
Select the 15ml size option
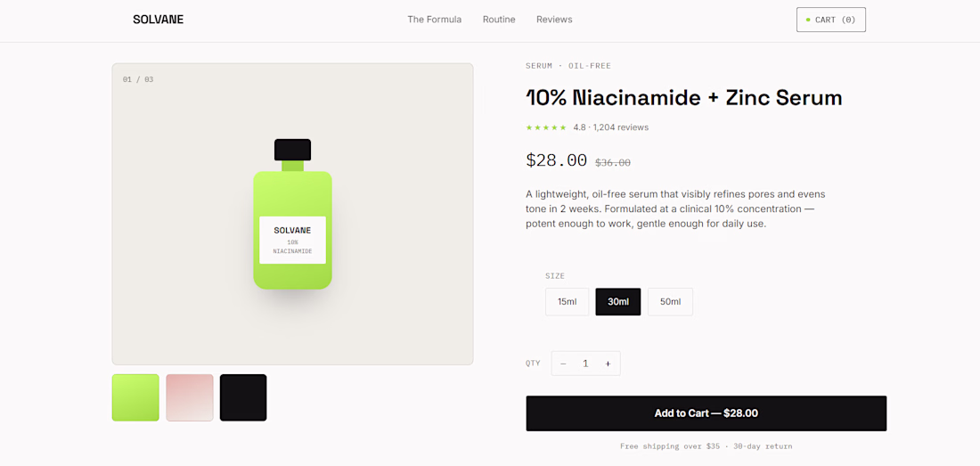tap(567, 302)
